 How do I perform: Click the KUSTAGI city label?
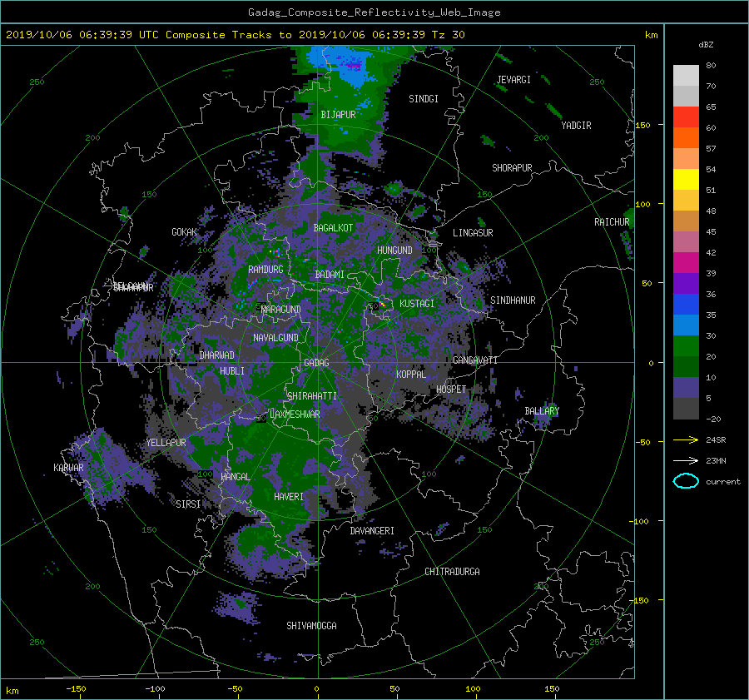417,304
